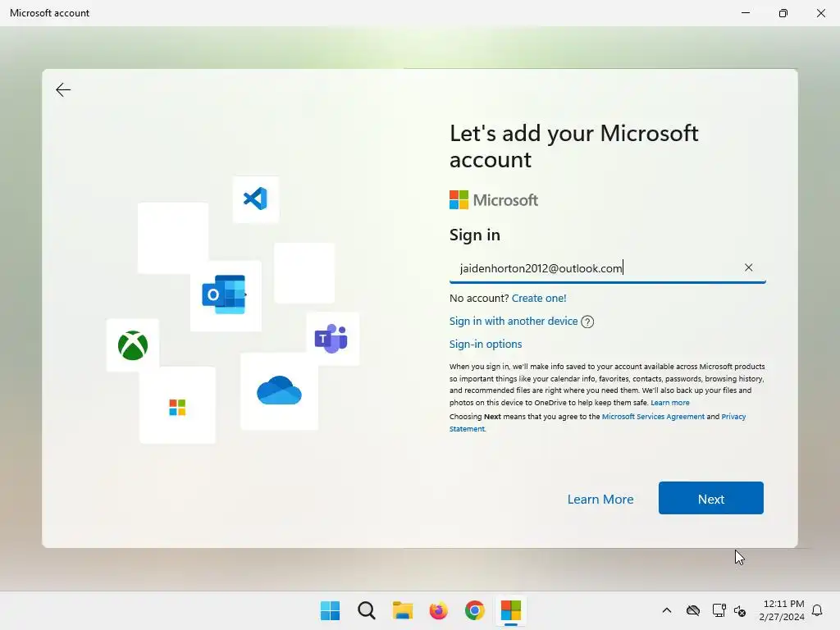
Task: Click the Visual Studio Code tile icon
Action: coord(256,199)
